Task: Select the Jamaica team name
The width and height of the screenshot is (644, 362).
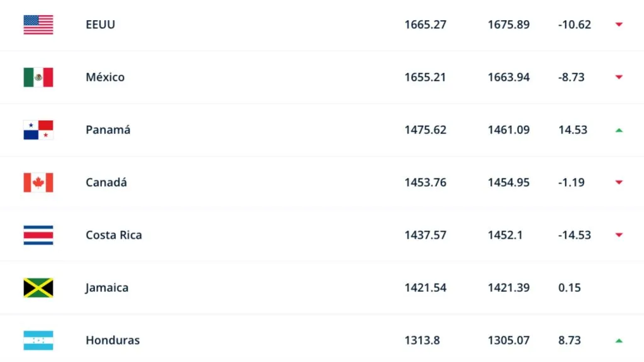Action: [x=107, y=288]
